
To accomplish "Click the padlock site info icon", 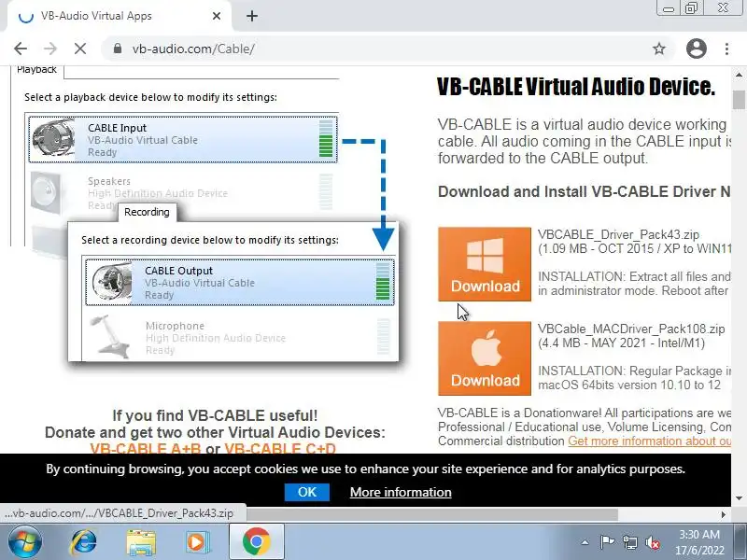I will tap(118, 49).
